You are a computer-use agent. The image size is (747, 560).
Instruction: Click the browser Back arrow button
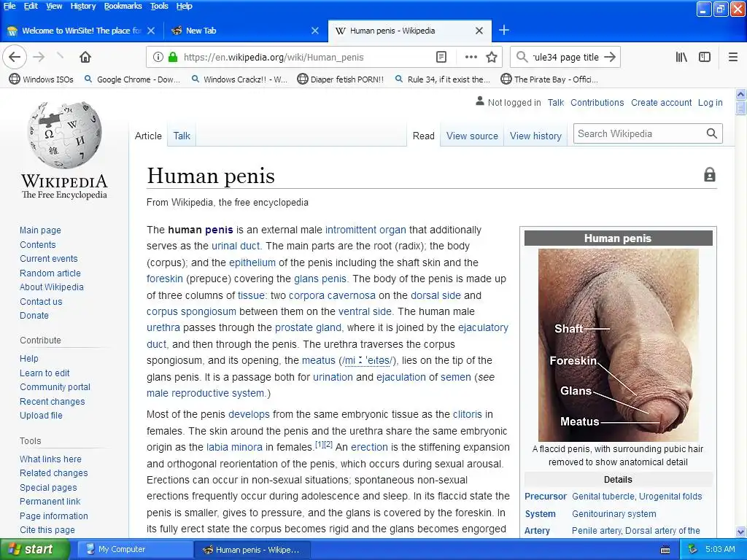tap(15, 57)
